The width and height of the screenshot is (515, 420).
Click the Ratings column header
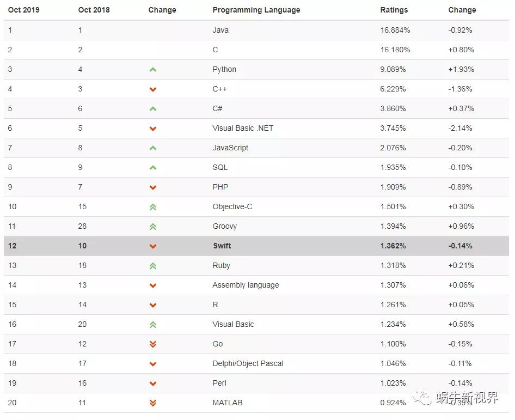(394, 10)
